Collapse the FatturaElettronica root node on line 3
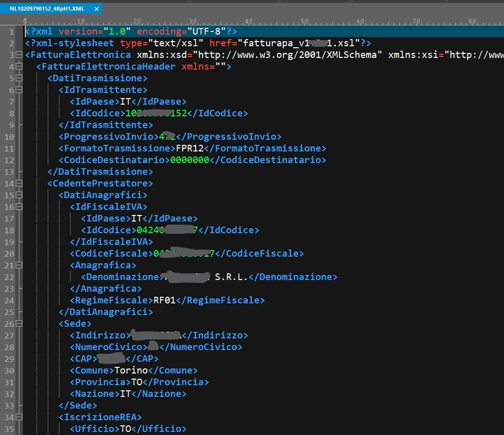504x435 pixels. tap(19, 55)
